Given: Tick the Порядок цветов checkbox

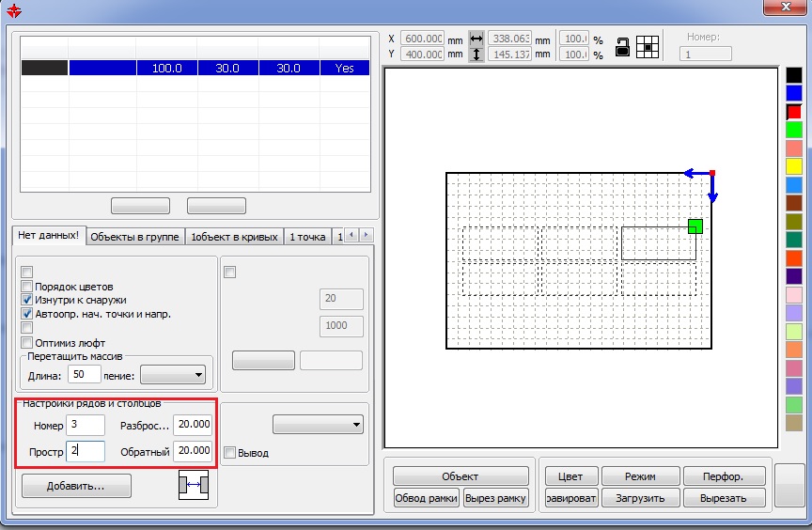Looking at the screenshot, I should click(27, 287).
